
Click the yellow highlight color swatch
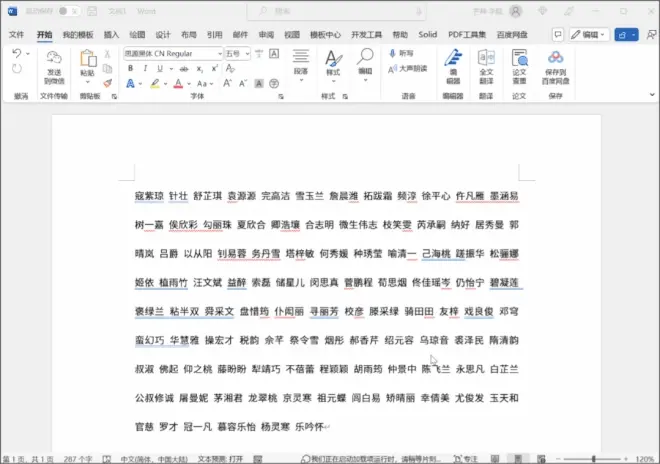tap(155, 84)
